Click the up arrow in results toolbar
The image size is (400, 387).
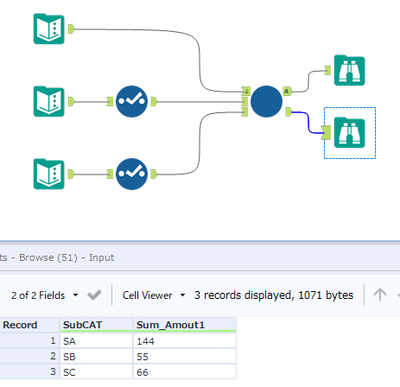(380, 295)
